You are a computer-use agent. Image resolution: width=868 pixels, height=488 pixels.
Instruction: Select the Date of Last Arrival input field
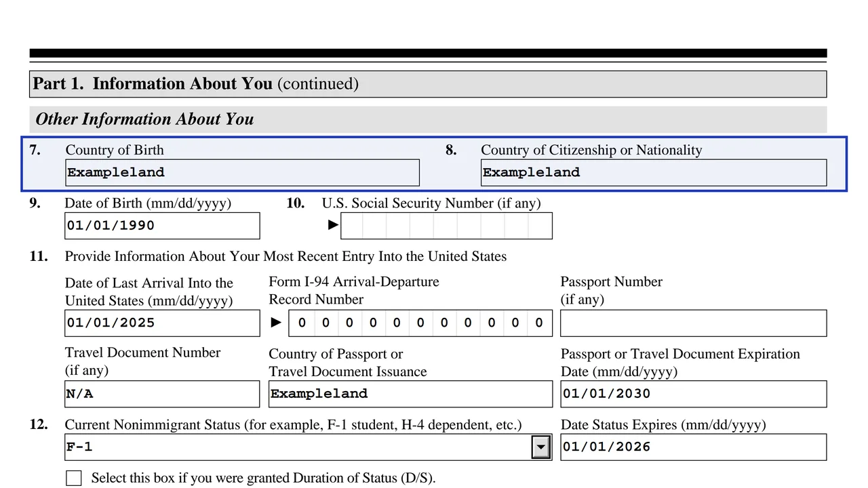tap(162, 323)
